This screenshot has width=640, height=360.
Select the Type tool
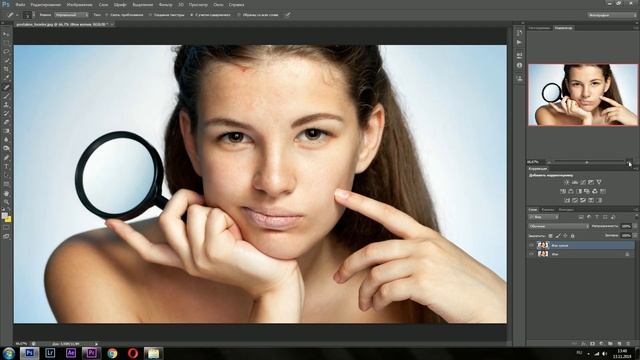(x=6, y=166)
